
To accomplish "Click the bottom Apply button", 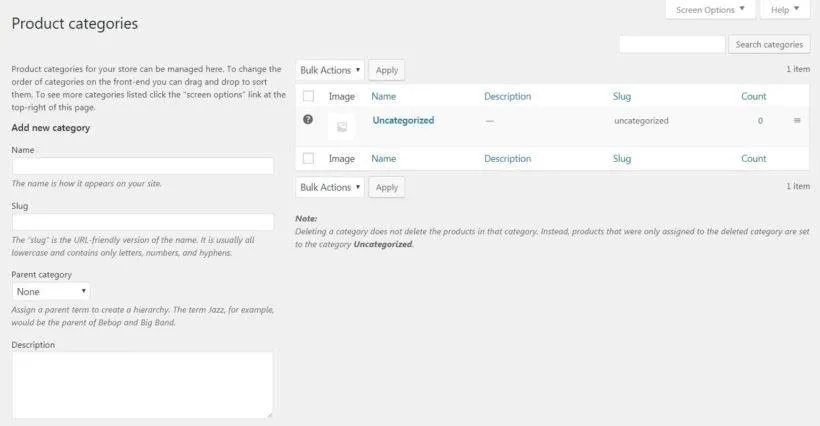I will 387,187.
